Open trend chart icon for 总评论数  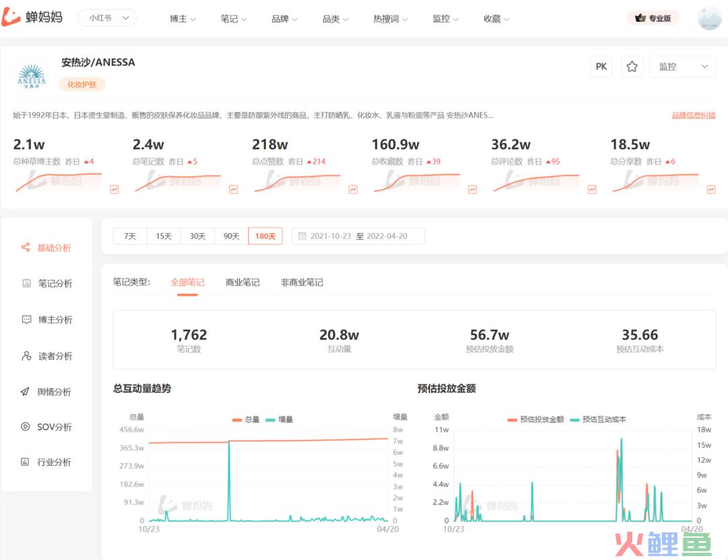[592, 189]
